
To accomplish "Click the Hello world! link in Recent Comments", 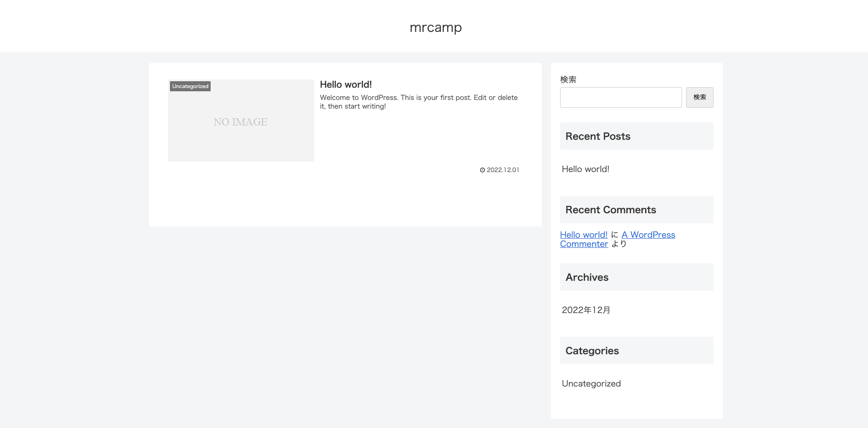I will coord(583,235).
